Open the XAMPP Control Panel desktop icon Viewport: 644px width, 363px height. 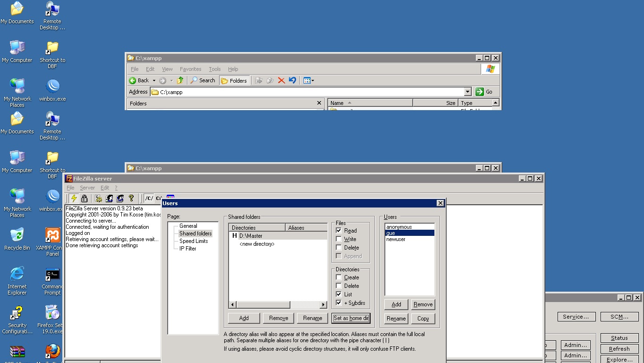point(52,242)
